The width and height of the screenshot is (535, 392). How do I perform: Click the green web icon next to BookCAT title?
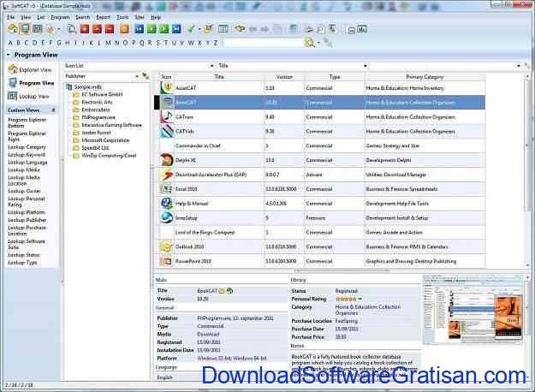(230, 291)
